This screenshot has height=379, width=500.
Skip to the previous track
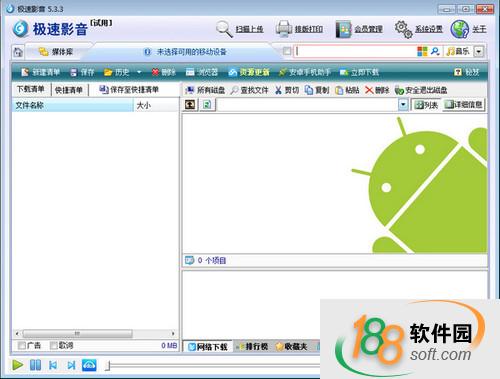tap(53, 365)
